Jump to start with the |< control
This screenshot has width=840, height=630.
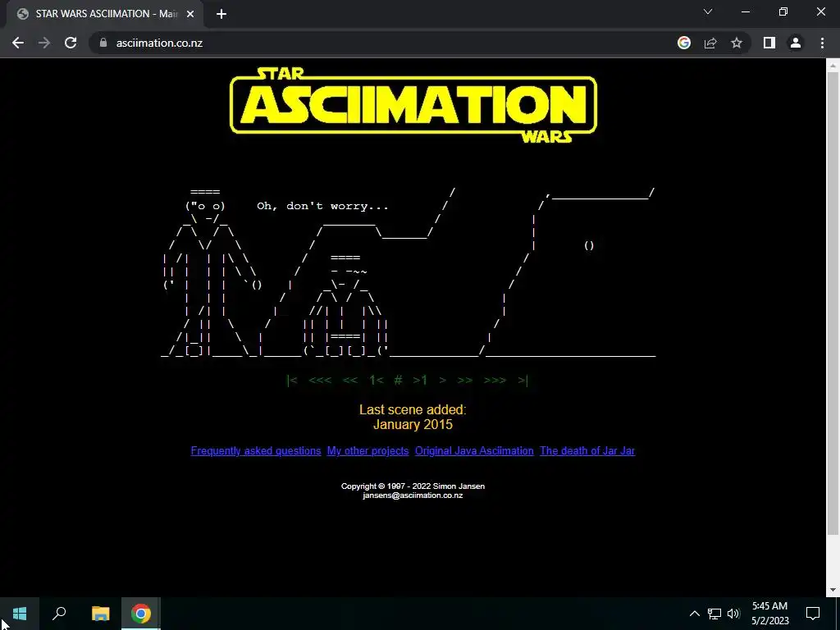click(x=292, y=381)
